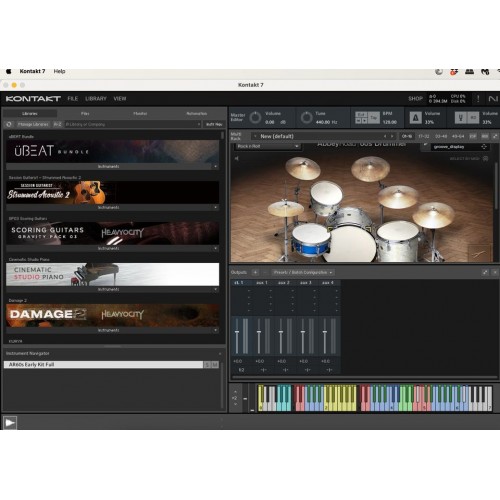Viewport: 500px width, 500px height.
Task: Click the Tap tempo button
Action: point(374,118)
